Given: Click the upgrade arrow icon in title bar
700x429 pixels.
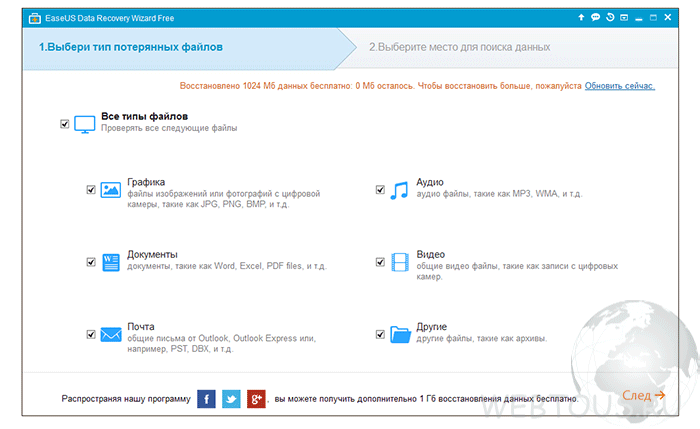Looking at the screenshot, I should coord(581,17).
